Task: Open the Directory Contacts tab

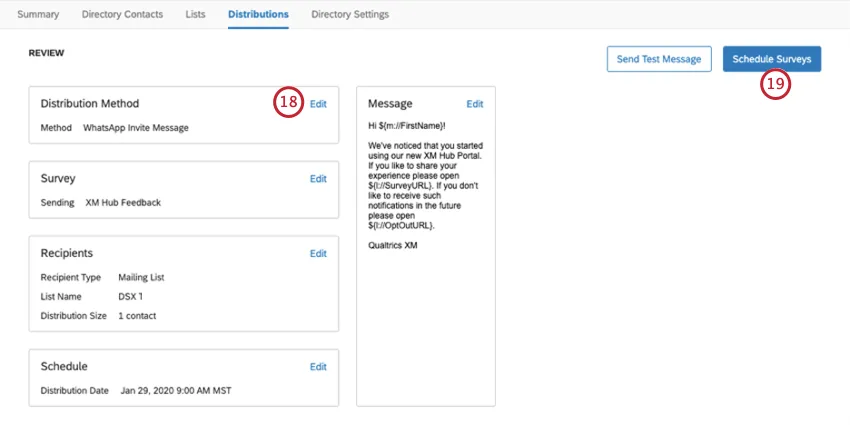Action: pos(123,15)
